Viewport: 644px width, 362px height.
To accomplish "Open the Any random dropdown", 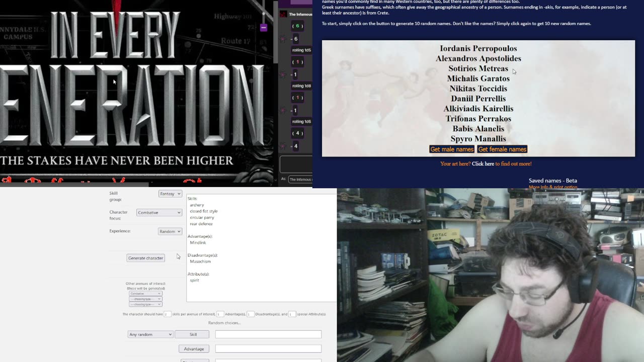I will pos(150,334).
